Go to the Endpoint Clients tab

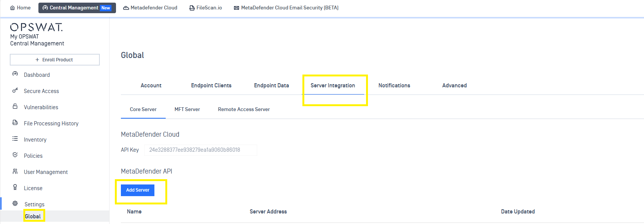tap(211, 85)
